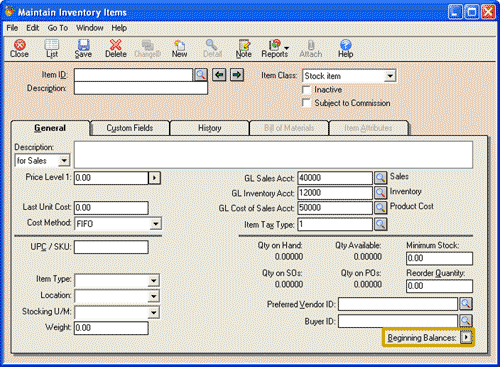The width and height of the screenshot is (500, 367).
Task: Open Beginning Balances arrow button
Action: point(466,337)
